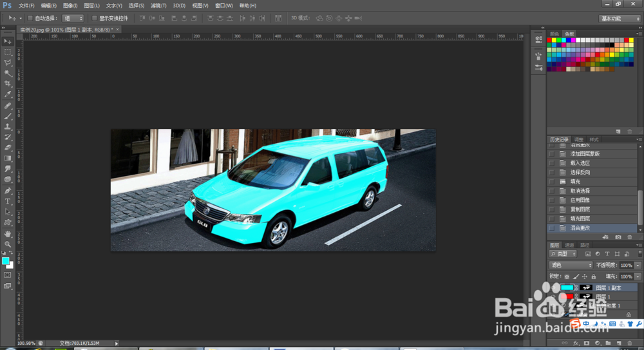Select the 载入选区 history state
The height and width of the screenshot is (350, 644).
pyautogui.click(x=580, y=163)
